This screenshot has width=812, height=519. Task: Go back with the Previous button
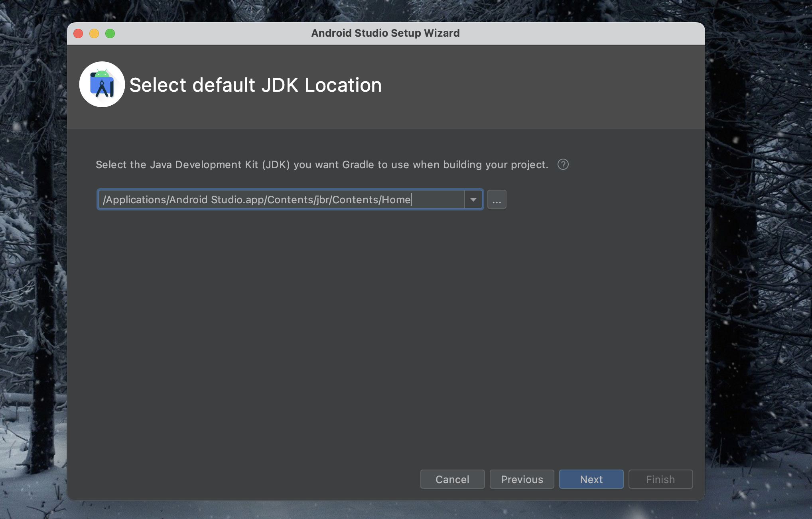522,479
